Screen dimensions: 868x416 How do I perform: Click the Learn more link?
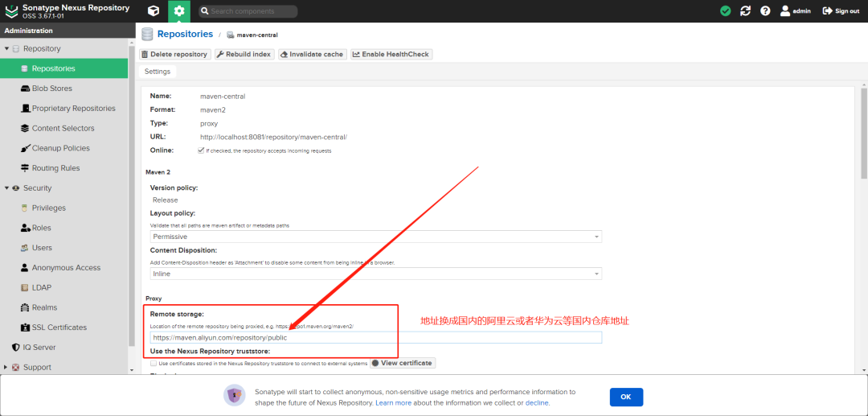(x=393, y=402)
